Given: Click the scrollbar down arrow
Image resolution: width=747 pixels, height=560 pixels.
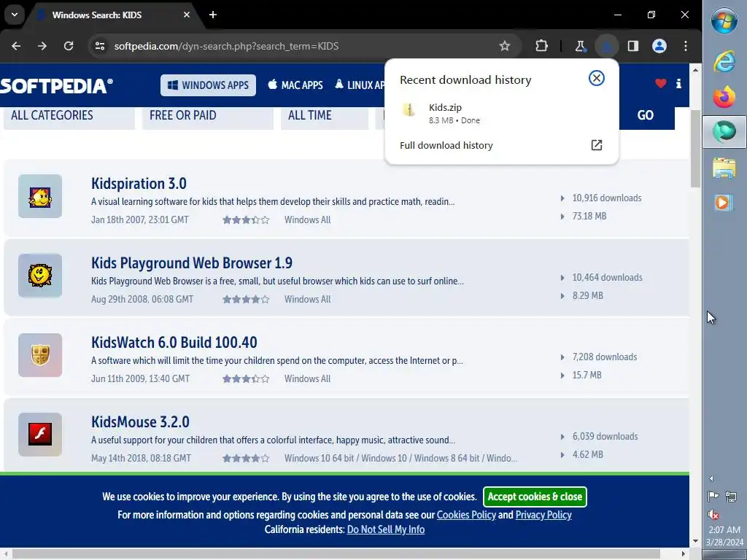Looking at the screenshot, I should pyautogui.click(x=695, y=541).
